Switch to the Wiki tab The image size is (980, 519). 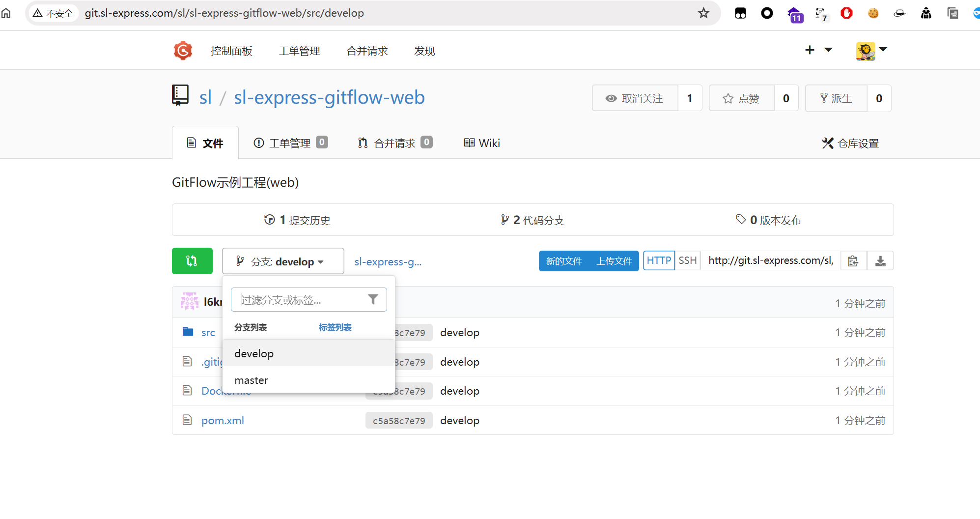(482, 143)
